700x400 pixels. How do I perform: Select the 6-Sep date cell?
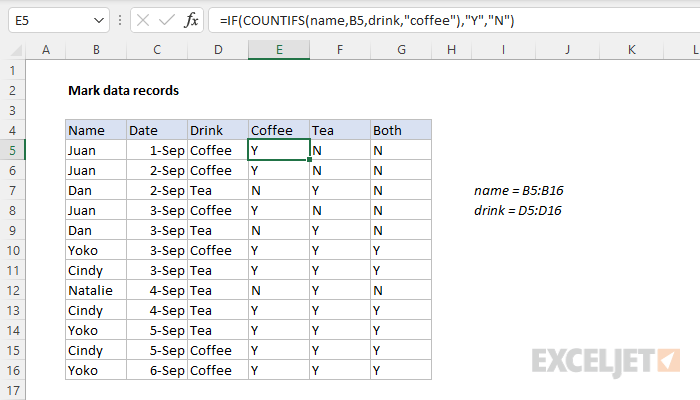157,370
